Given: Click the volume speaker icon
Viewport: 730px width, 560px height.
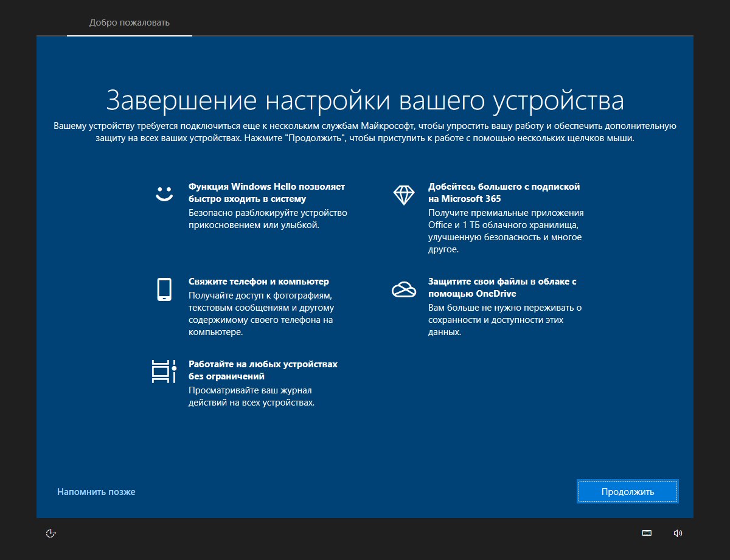Looking at the screenshot, I should 678,533.
